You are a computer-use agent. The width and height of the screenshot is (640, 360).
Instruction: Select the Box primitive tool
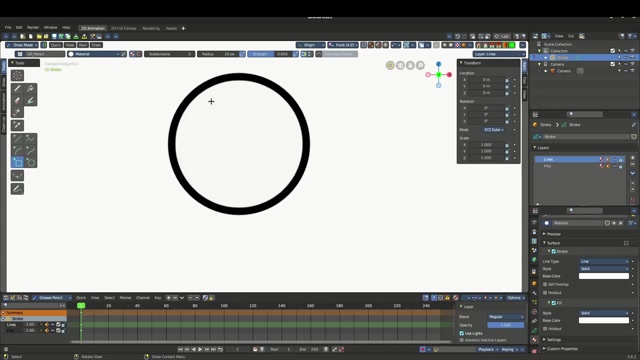tap(18, 162)
